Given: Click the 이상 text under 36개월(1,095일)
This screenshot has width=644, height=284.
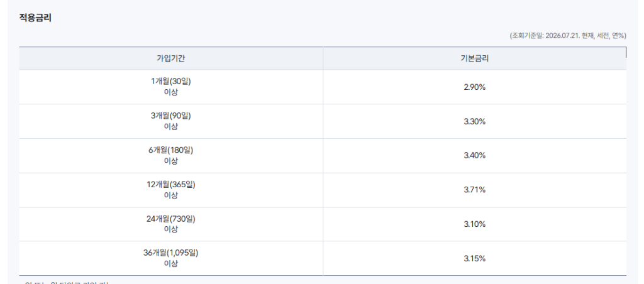Looking at the screenshot, I should 171,264.
